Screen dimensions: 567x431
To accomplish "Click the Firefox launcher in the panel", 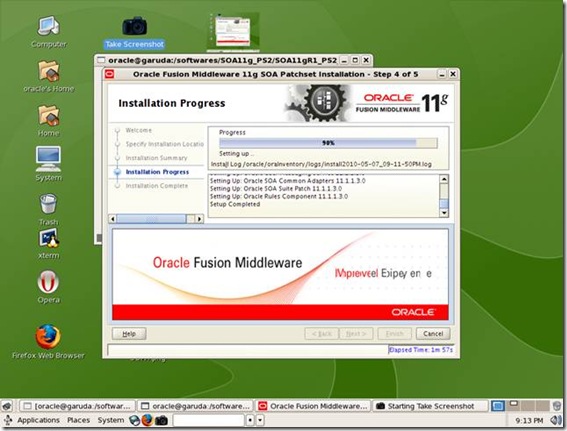I will pos(148,420).
